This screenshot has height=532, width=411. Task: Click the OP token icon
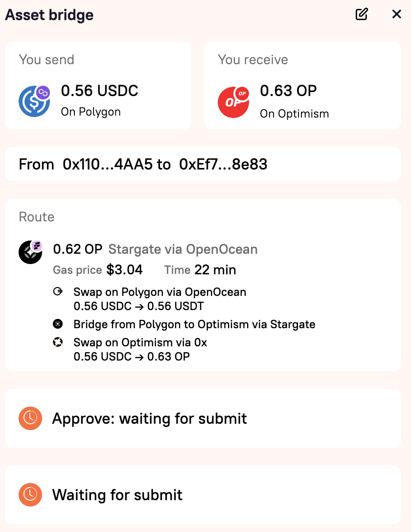(x=233, y=102)
